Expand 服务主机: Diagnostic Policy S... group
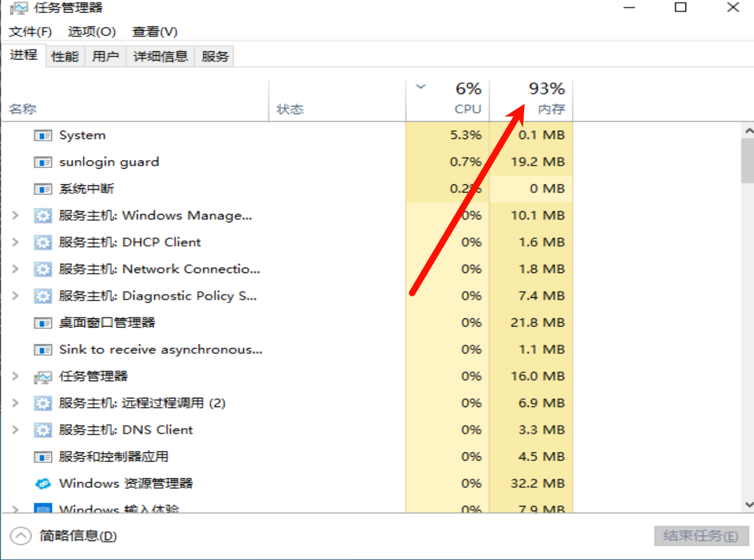This screenshot has width=754, height=560. pyautogui.click(x=16, y=296)
